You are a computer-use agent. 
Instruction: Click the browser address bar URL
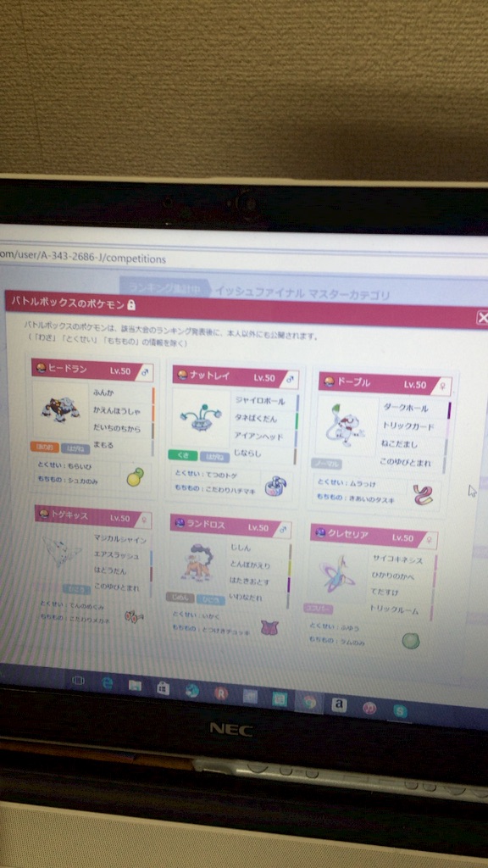(83, 258)
